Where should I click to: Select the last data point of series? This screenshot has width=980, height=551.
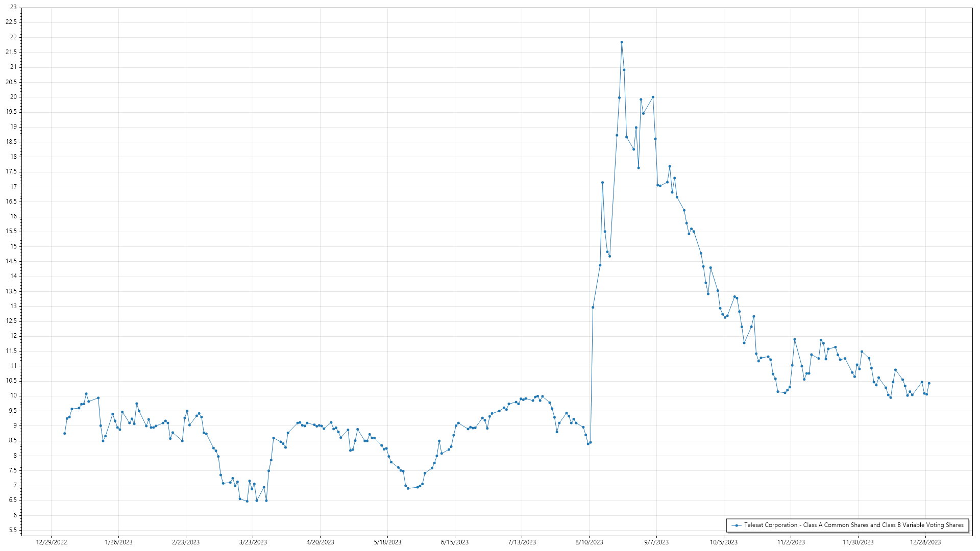click(929, 384)
